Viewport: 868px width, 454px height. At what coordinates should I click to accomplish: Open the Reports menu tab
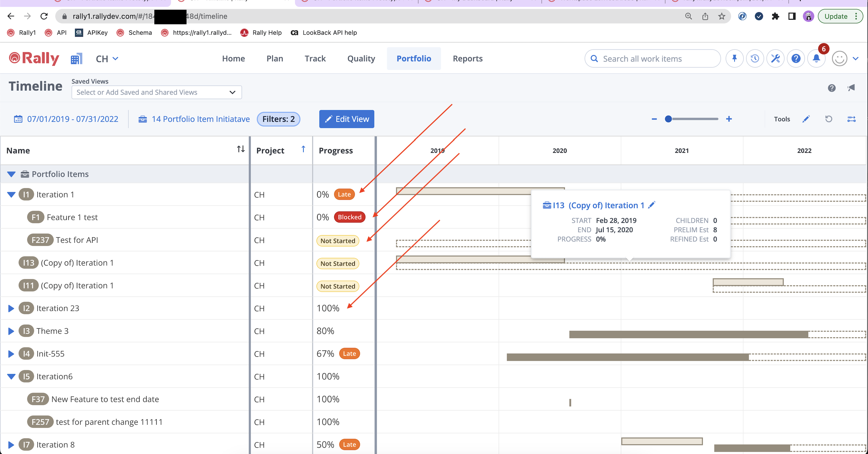(x=467, y=59)
